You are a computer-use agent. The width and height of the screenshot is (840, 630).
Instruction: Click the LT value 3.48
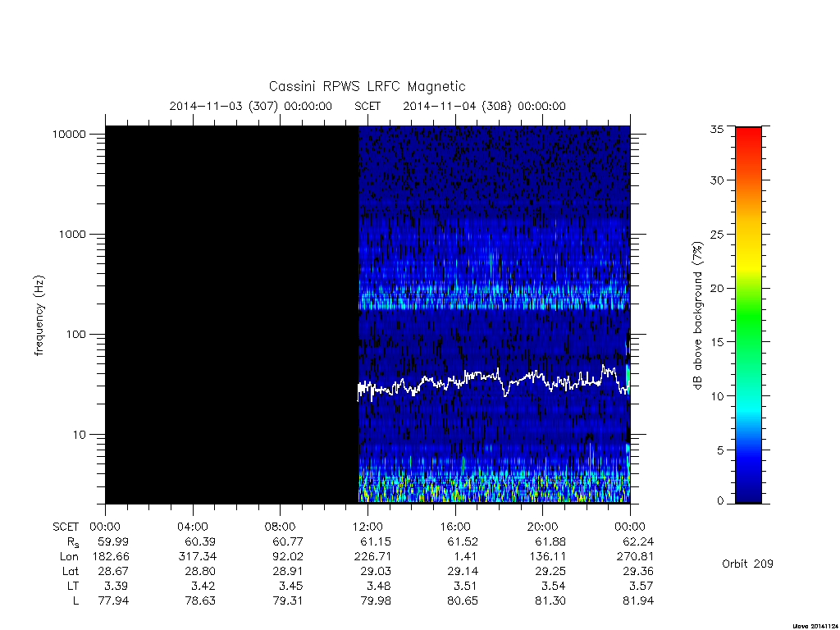point(378,586)
